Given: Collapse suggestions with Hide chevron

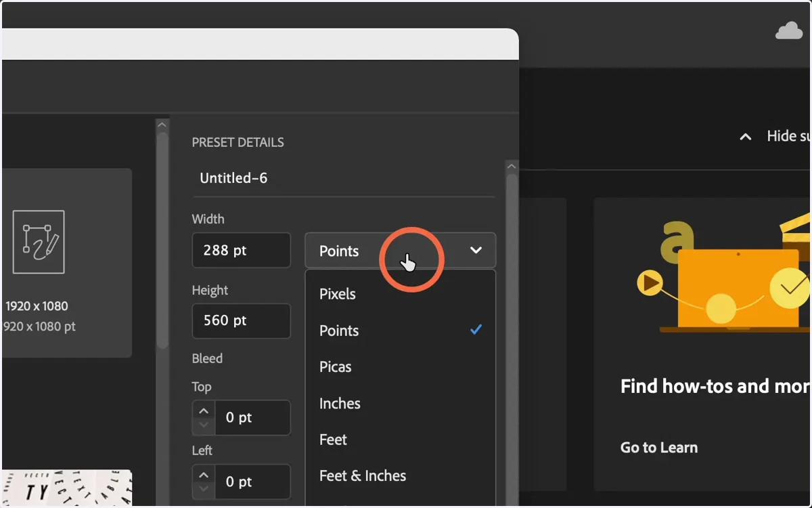Looking at the screenshot, I should pyautogui.click(x=745, y=137).
